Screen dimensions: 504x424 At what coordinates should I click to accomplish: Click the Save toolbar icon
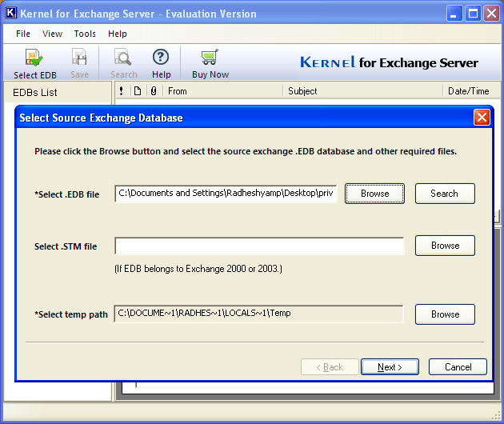point(79,58)
